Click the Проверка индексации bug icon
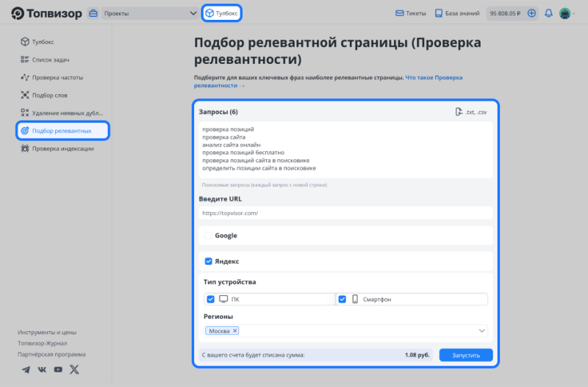 tap(25, 148)
